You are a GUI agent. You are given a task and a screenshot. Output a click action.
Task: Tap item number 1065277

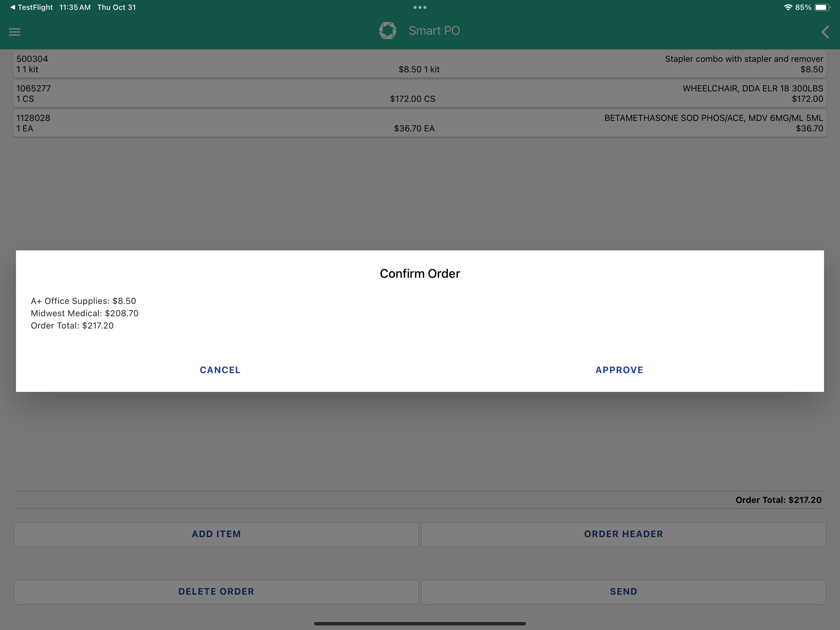tap(34, 89)
